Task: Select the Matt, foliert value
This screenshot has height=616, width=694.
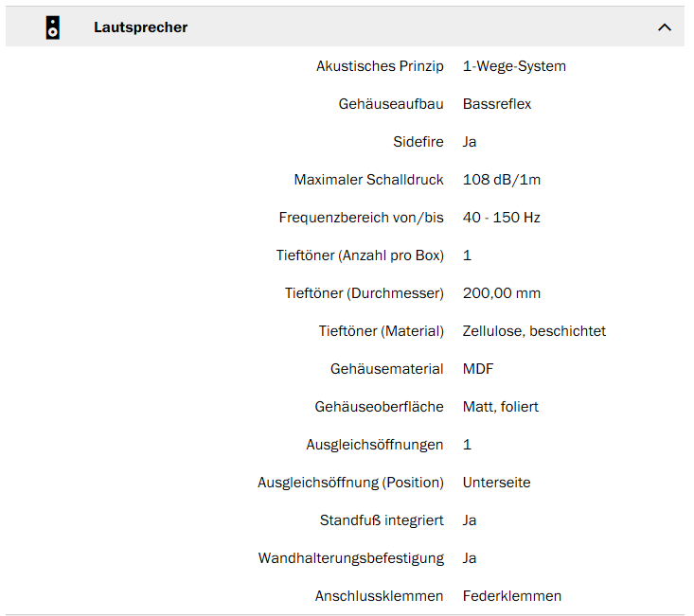Action: coord(500,407)
